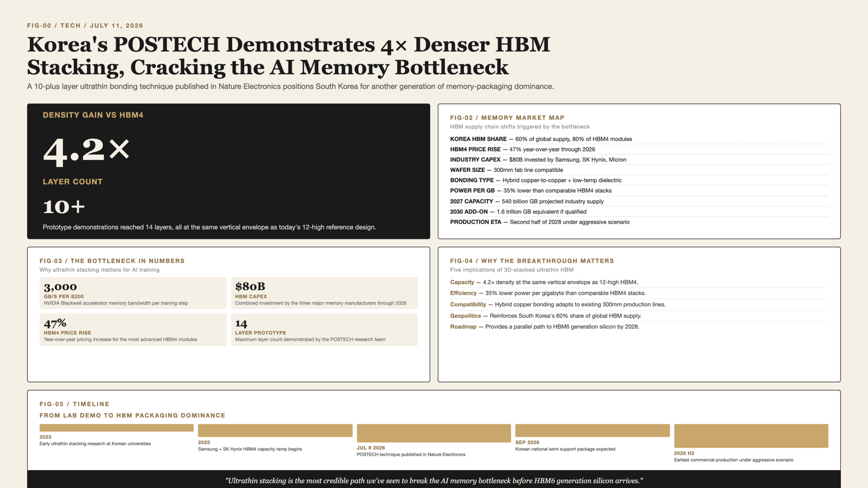This screenshot has width=868, height=488.
Task: Select 'FROM LAB DEMO TO HBM PACKAGING DOMINANCE' subheading
Action: tap(132, 415)
